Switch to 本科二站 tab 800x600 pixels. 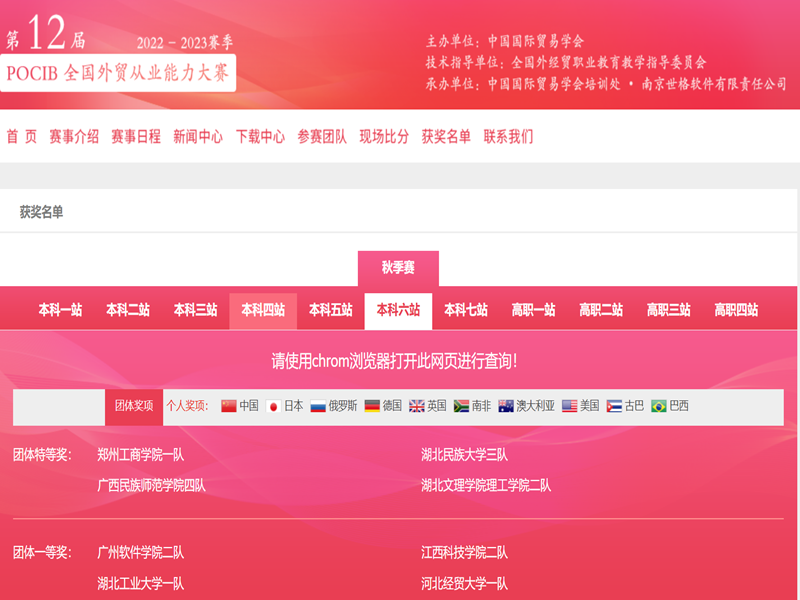[128, 310]
